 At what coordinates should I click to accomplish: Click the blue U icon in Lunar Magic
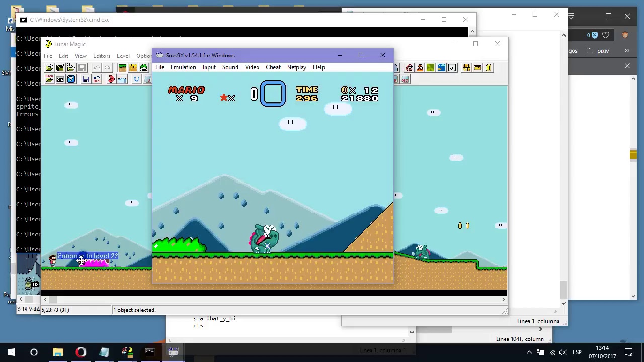(136, 79)
